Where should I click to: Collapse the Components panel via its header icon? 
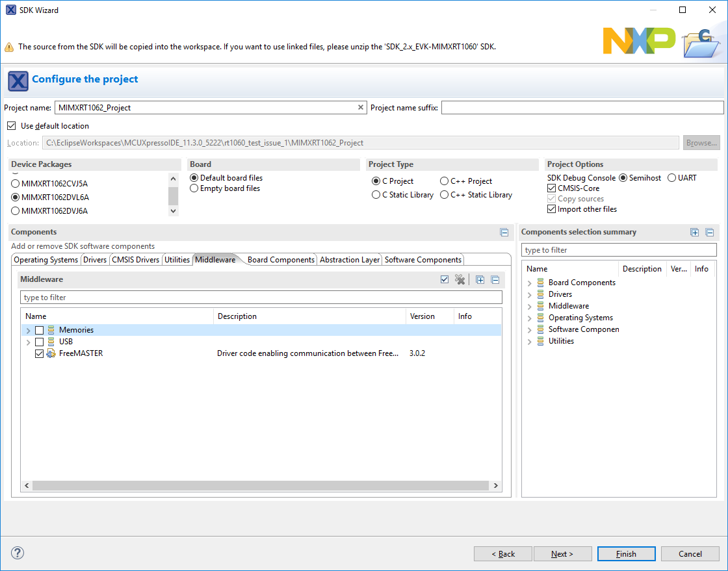point(504,232)
